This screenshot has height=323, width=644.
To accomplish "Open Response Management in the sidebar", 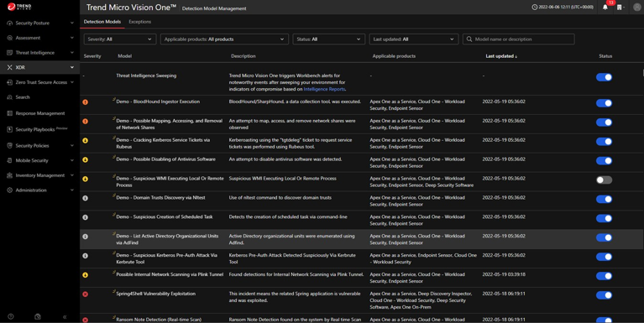I will 39,113.
